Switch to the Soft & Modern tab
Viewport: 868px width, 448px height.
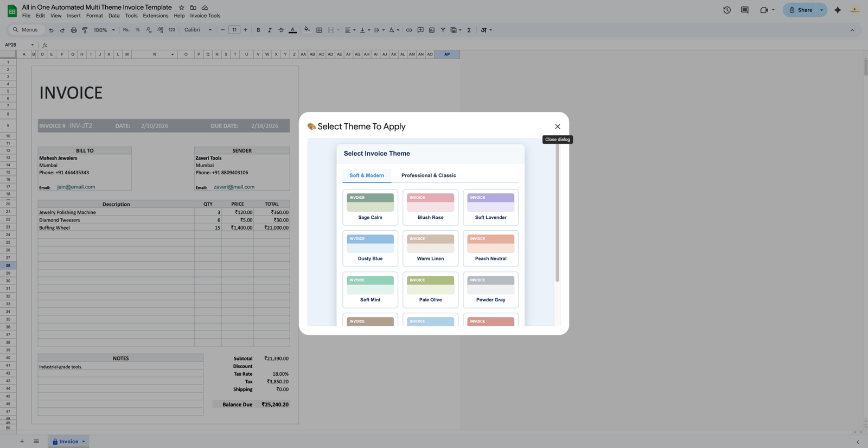click(x=367, y=175)
